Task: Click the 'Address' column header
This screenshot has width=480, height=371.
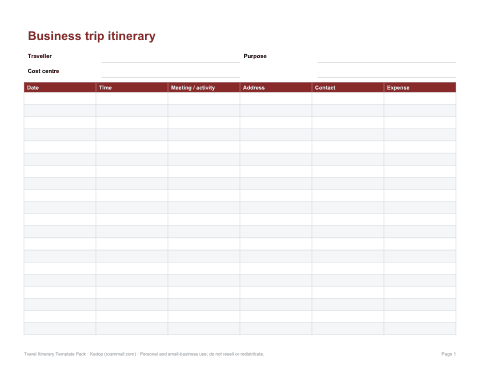Action: [276, 87]
